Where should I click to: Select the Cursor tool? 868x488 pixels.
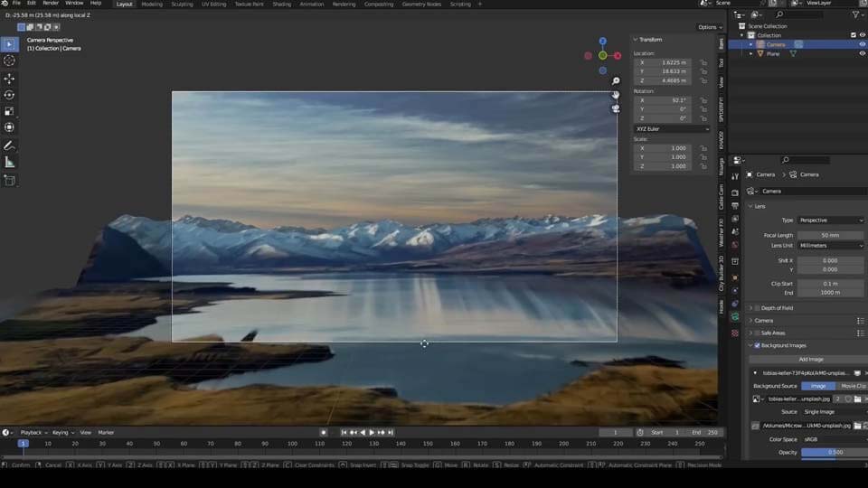coord(9,61)
